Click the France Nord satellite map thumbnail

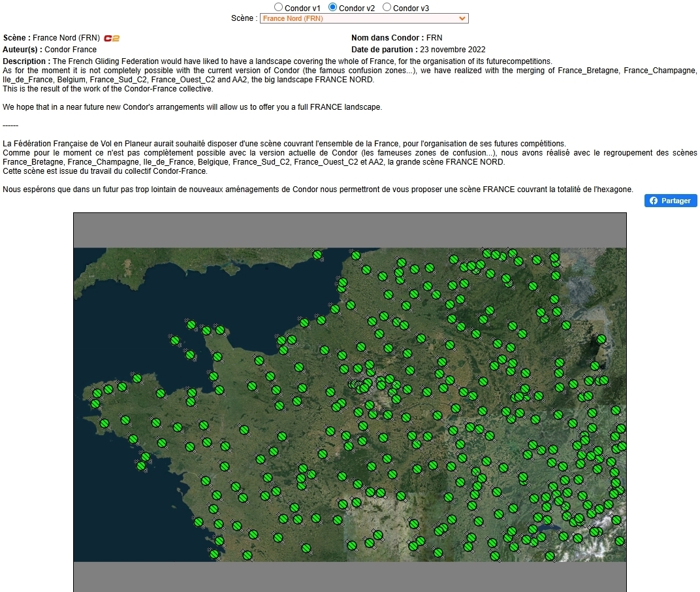[x=350, y=404]
